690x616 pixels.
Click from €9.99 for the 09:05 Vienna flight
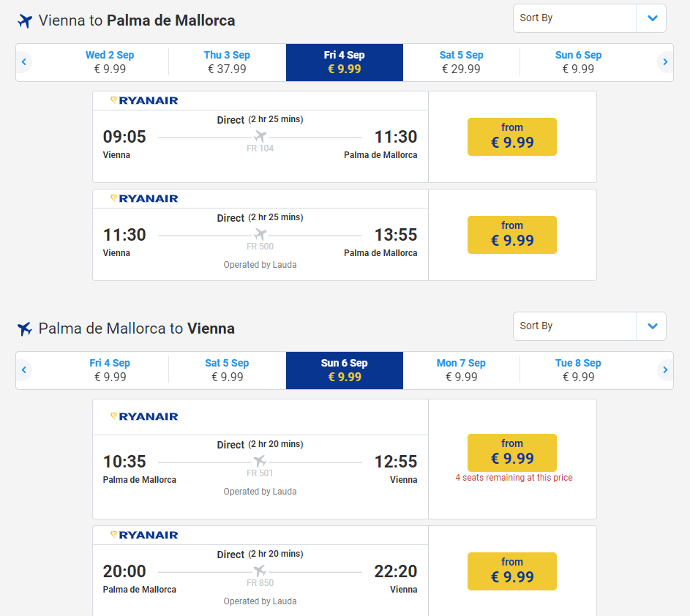[511, 136]
